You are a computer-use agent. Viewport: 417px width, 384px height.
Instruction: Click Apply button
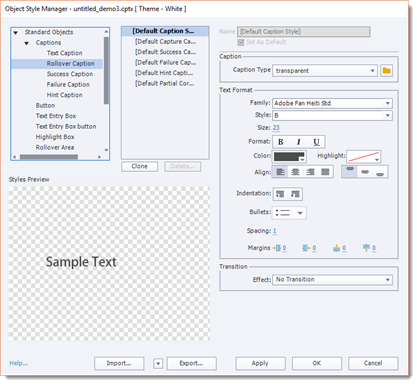260,364
